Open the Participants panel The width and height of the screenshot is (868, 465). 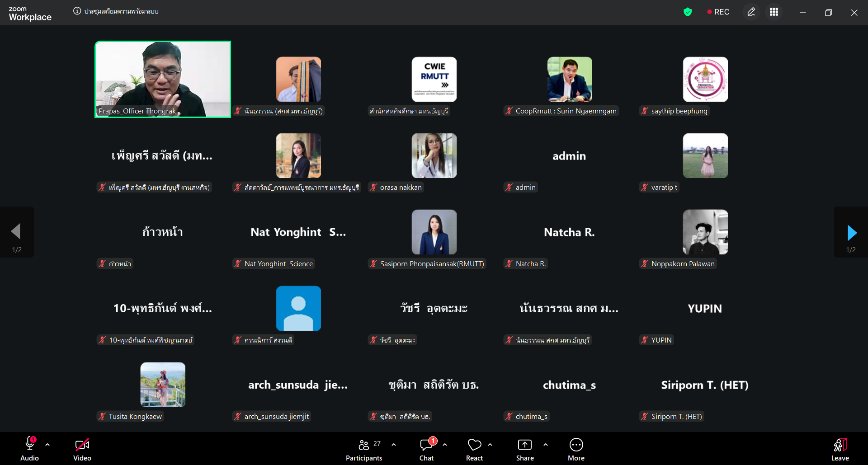coord(364,450)
